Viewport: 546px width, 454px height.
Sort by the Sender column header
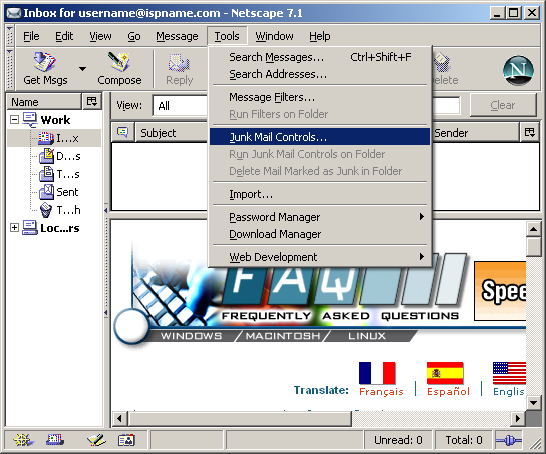point(475,133)
